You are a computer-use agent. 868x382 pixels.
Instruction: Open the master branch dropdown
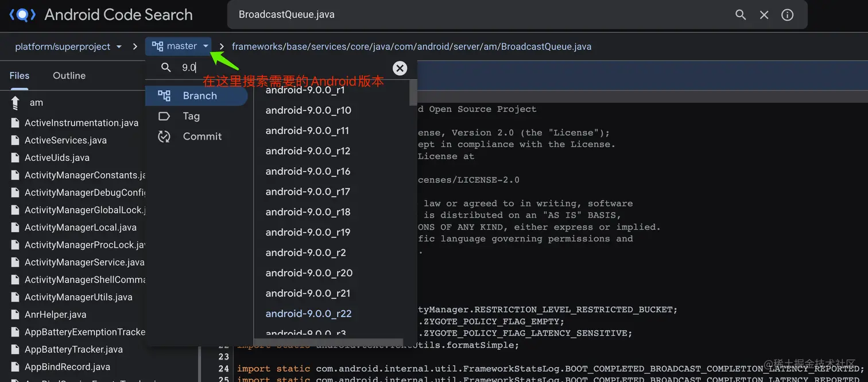(x=178, y=46)
